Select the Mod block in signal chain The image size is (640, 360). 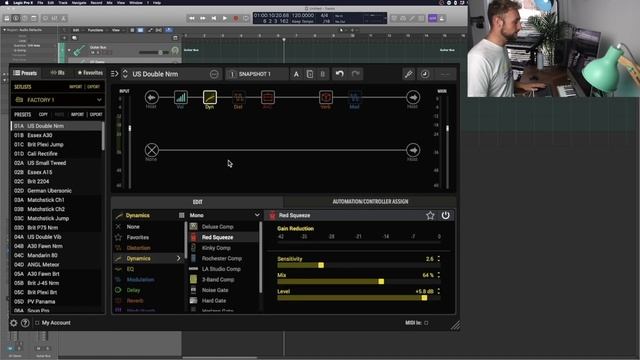click(x=355, y=98)
